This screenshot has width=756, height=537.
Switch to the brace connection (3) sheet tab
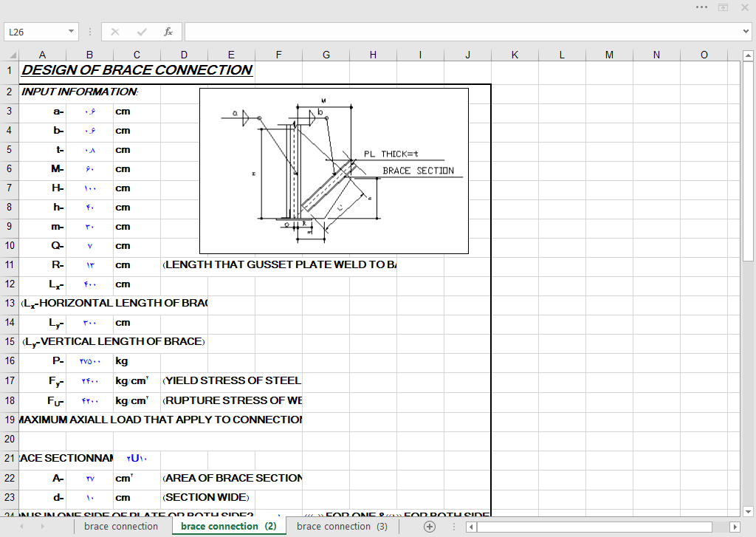coord(342,527)
